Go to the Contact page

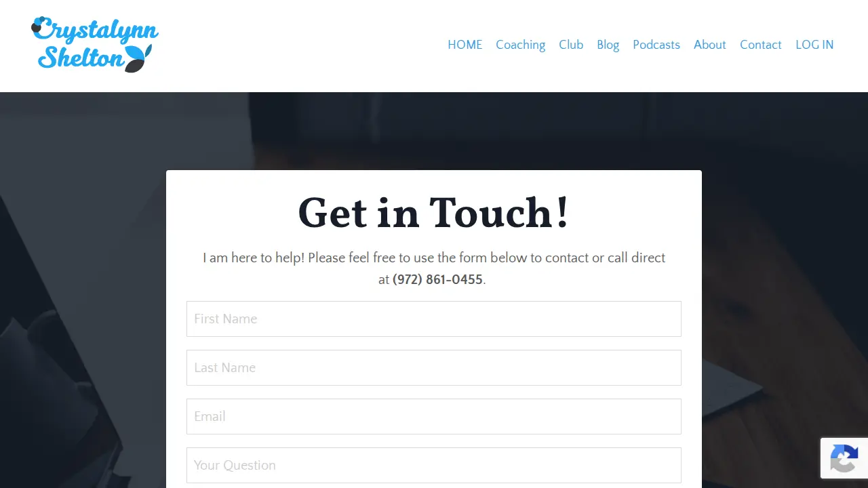[x=761, y=45]
